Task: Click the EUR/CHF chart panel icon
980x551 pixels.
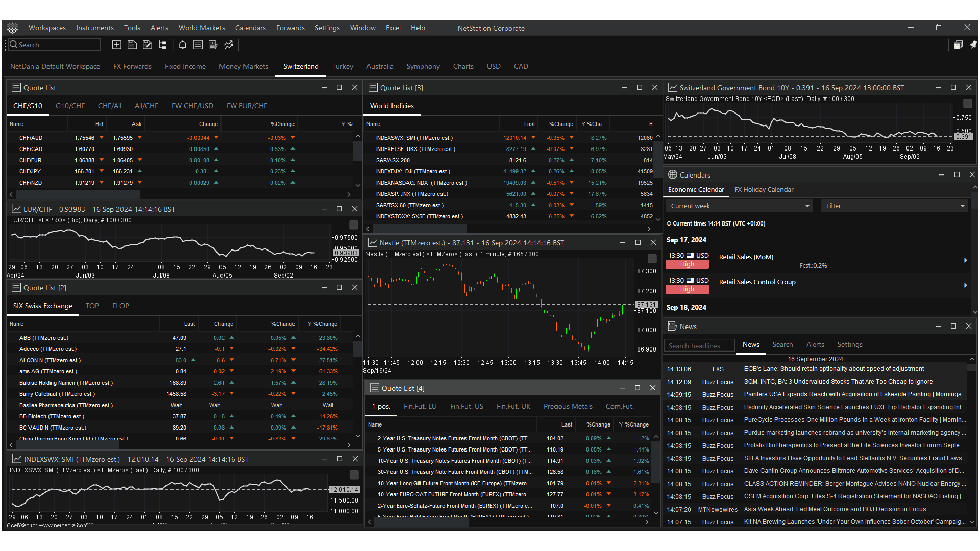Action: [x=16, y=209]
